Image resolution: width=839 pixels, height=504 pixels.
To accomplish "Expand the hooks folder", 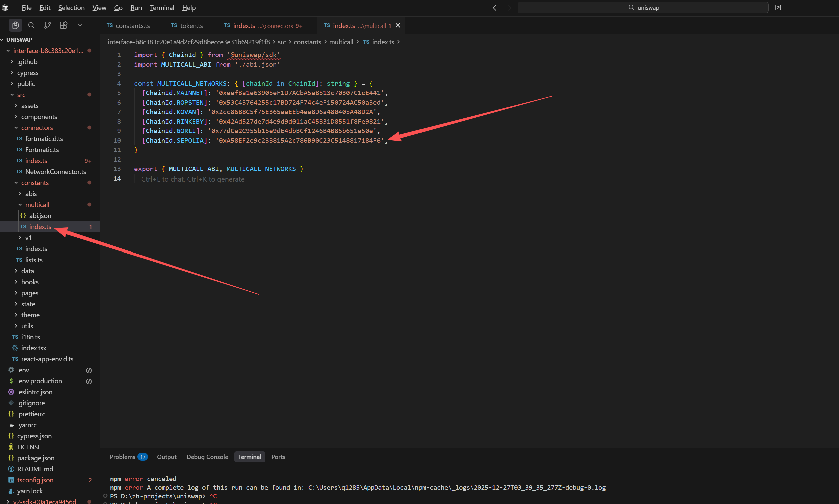I will tap(30, 282).
